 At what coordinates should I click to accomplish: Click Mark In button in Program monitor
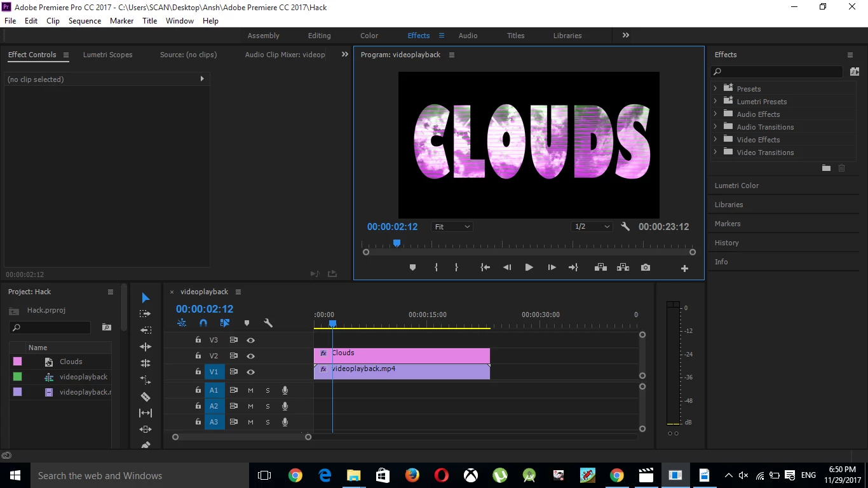coord(436,268)
